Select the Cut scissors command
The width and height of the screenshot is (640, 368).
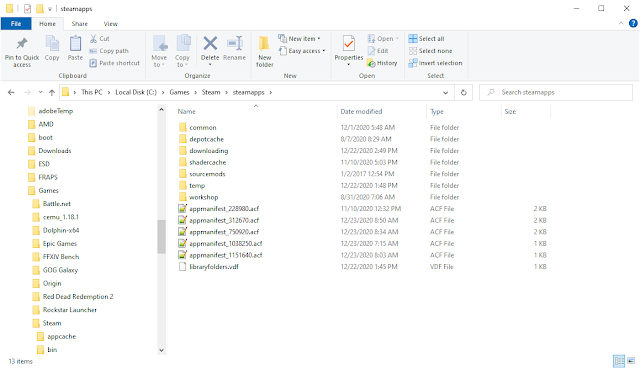(x=100, y=39)
